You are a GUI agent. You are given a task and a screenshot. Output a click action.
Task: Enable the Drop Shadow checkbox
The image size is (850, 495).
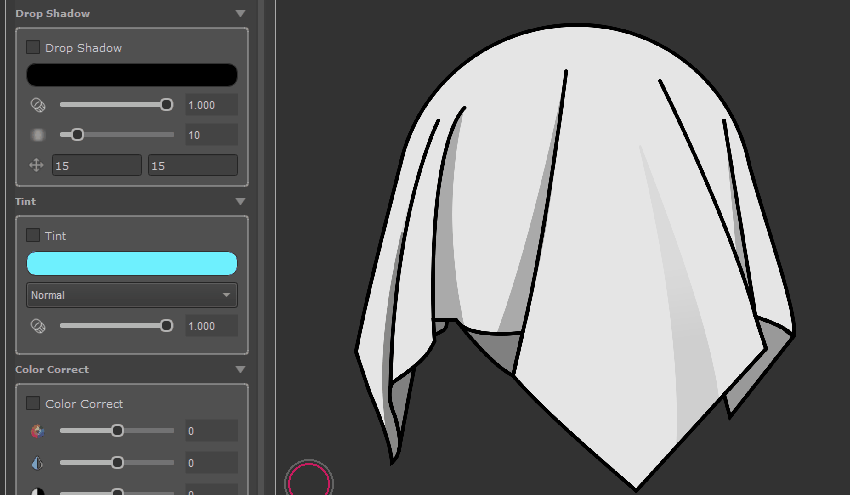point(33,47)
